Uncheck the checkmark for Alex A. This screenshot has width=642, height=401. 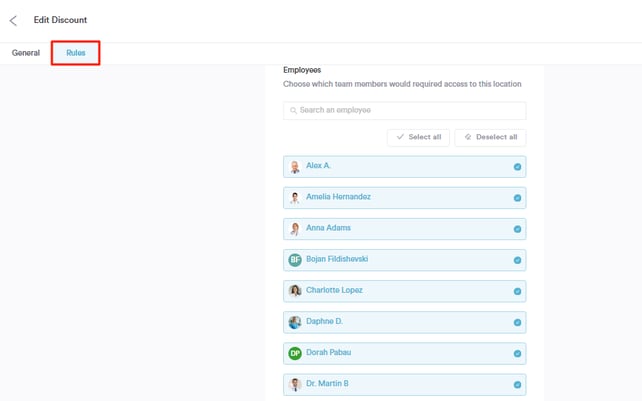tap(517, 167)
